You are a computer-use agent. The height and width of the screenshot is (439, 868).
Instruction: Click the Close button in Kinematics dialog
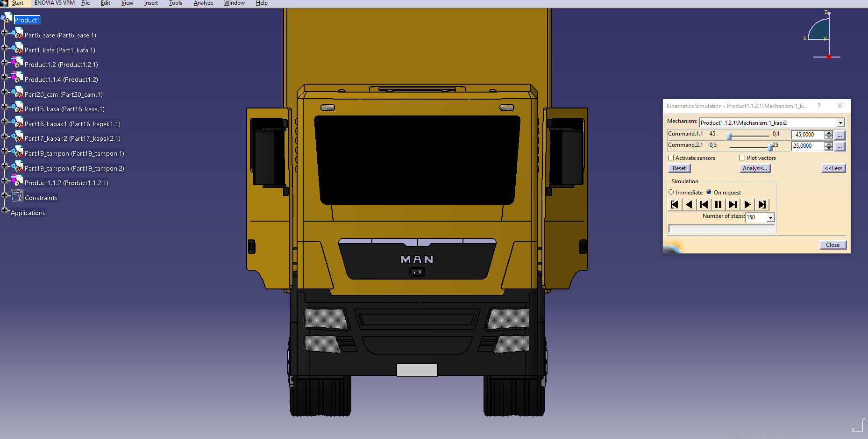832,245
